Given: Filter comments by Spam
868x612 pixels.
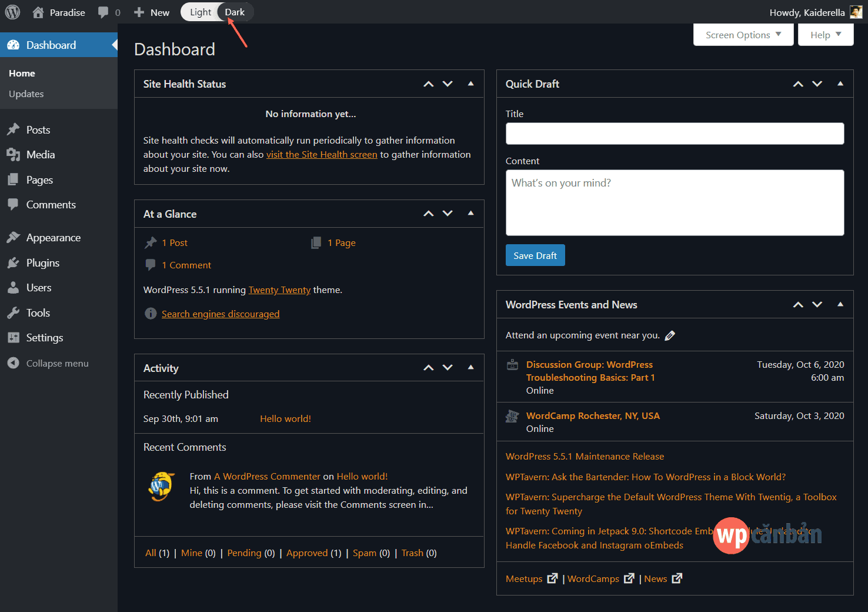Looking at the screenshot, I should (x=365, y=553).
